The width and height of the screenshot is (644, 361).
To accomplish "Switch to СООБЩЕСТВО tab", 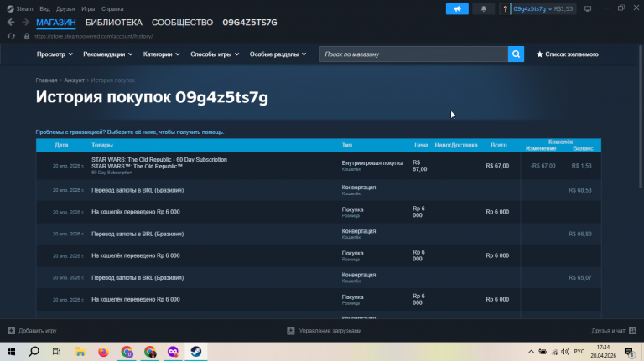I will click(182, 23).
